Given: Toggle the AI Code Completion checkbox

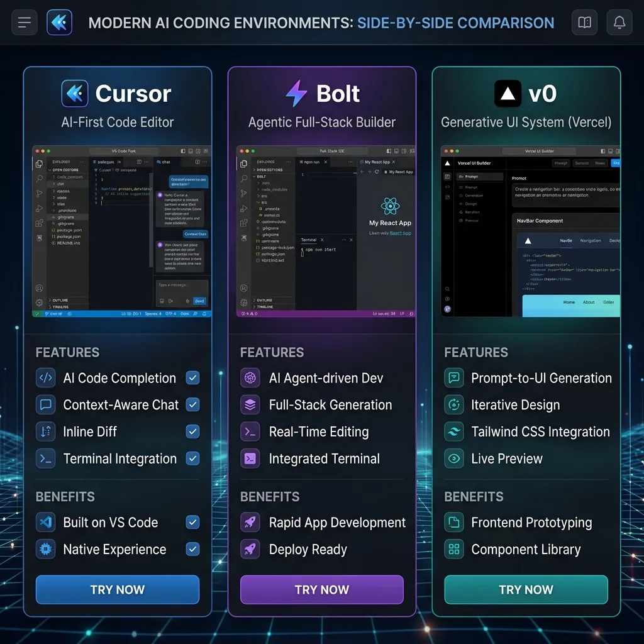Looking at the screenshot, I should pyautogui.click(x=192, y=378).
